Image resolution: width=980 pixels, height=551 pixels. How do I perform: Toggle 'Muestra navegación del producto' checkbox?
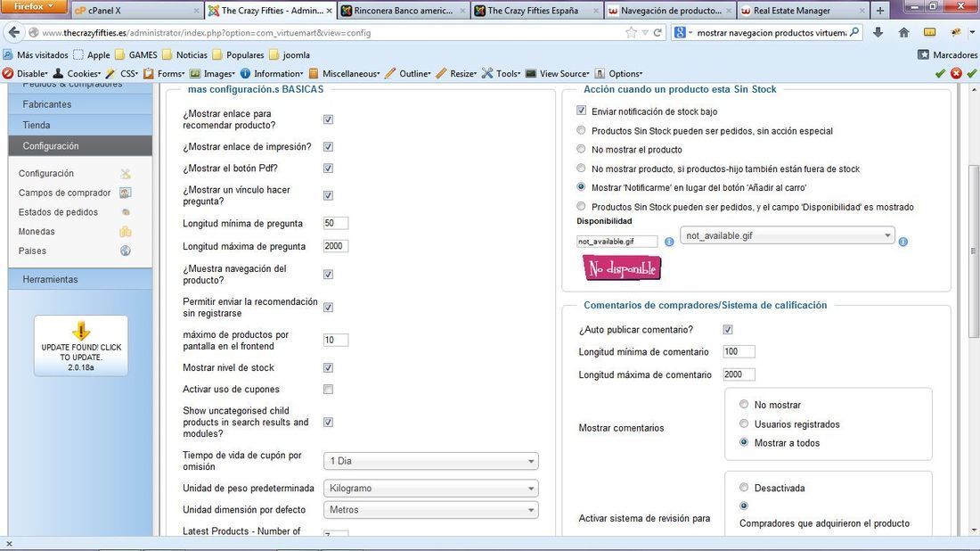pyautogui.click(x=328, y=275)
